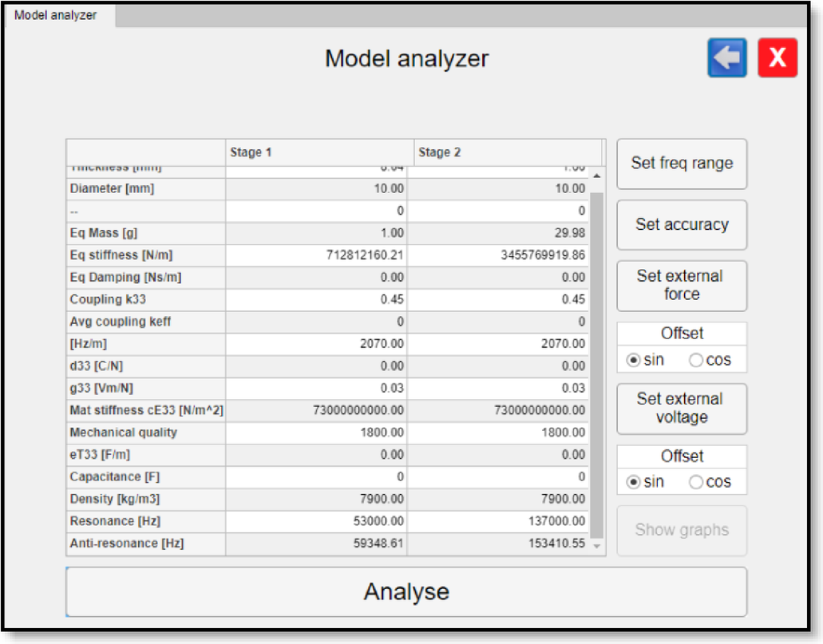Click the red X close icon
The height and width of the screenshot is (644, 823).
pyautogui.click(x=777, y=58)
